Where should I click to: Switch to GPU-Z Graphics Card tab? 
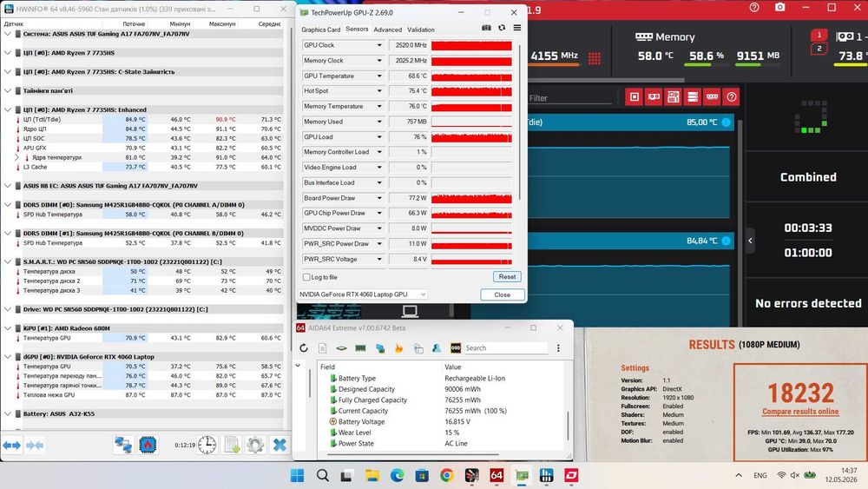[320, 30]
